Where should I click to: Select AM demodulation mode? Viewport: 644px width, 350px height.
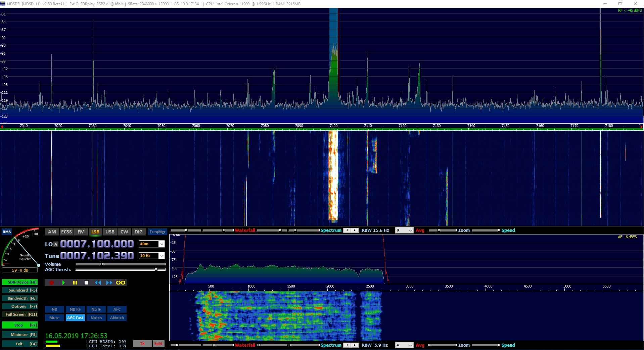(52, 232)
